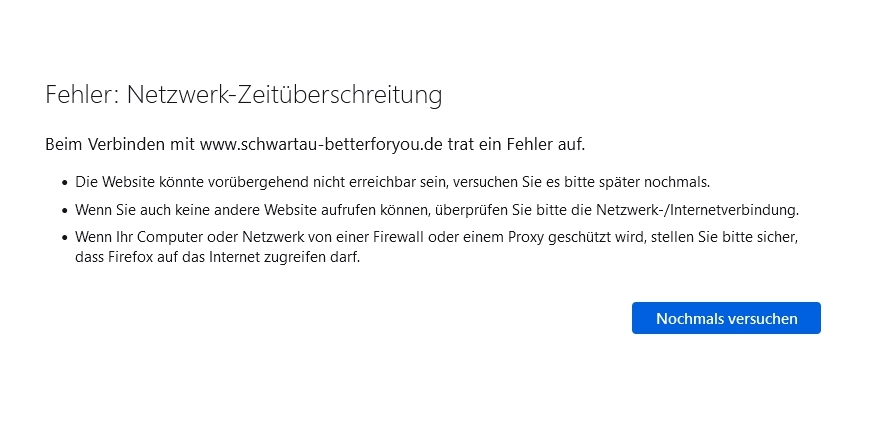884x441 pixels.
Task: Click the word Netzwerk-Zeitüberschreitung in heading
Action: point(284,95)
